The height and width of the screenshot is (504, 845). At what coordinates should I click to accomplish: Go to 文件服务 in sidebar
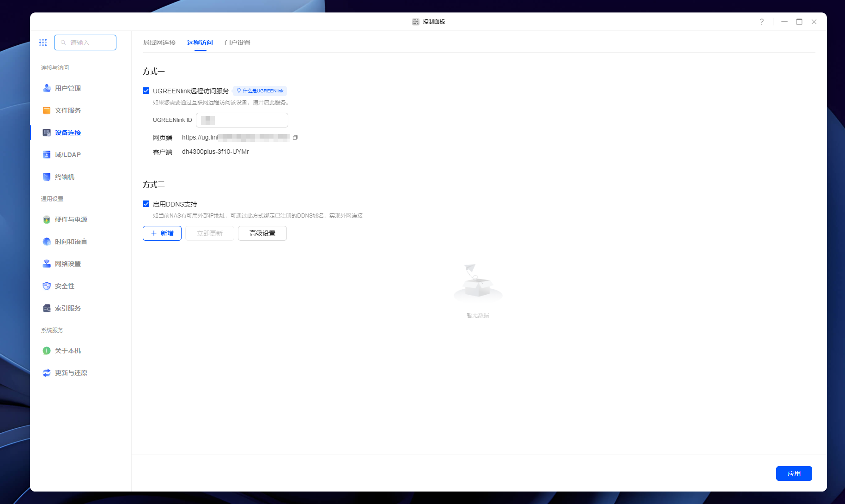click(x=68, y=110)
